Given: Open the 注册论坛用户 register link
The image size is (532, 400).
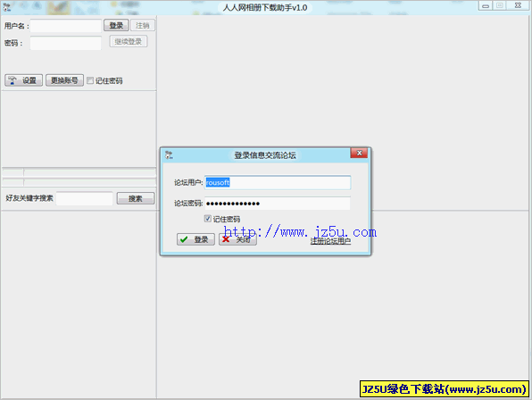Looking at the screenshot, I should (330, 241).
